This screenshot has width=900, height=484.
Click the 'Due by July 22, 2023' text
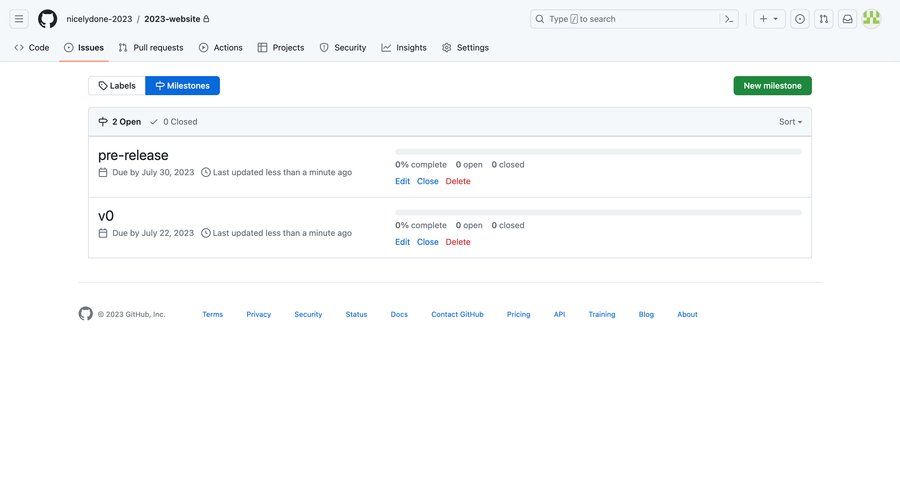[153, 233]
